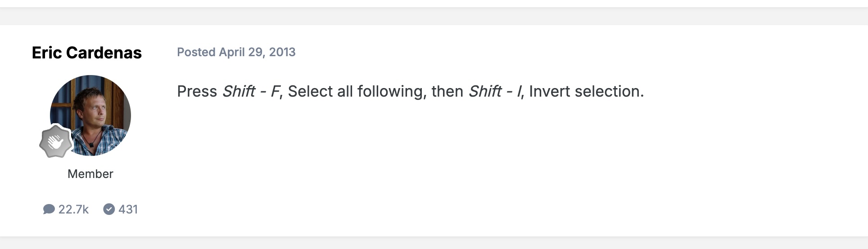Click the word "then" in the post

point(448,91)
